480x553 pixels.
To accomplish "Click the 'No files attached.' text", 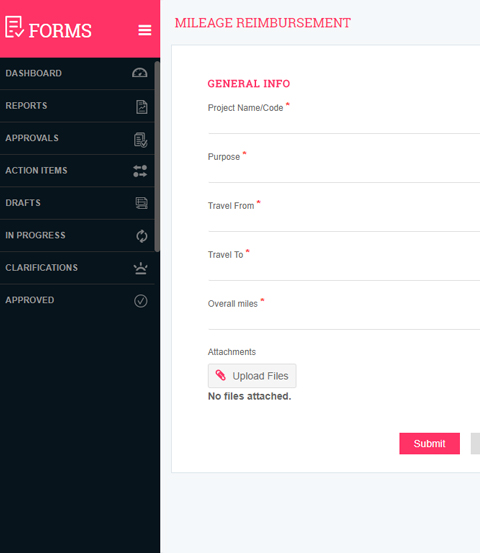I will (250, 396).
